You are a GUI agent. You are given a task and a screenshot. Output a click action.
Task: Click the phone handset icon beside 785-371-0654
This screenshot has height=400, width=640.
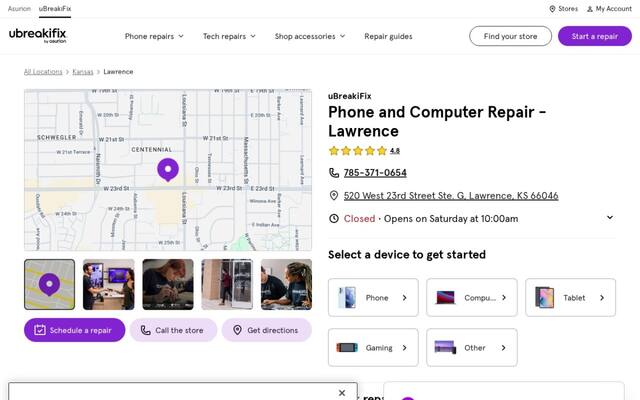(334, 173)
